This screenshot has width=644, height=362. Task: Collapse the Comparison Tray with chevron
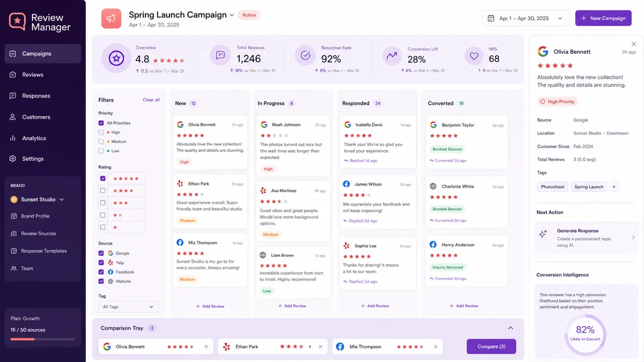pyautogui.click(x=510, y=328)
